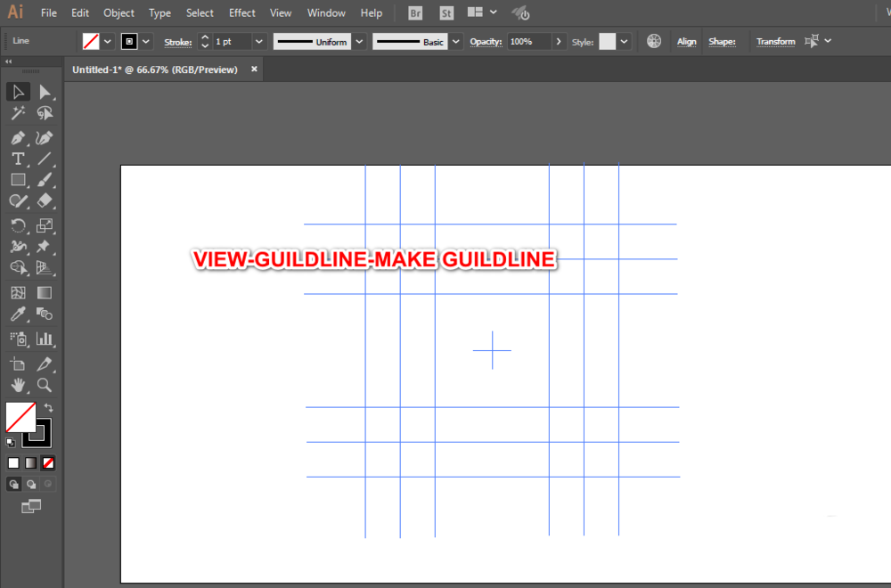Screen dimensions: 891x588
Task: Click the Transform panel link
Action: click(x=775, y=42)
